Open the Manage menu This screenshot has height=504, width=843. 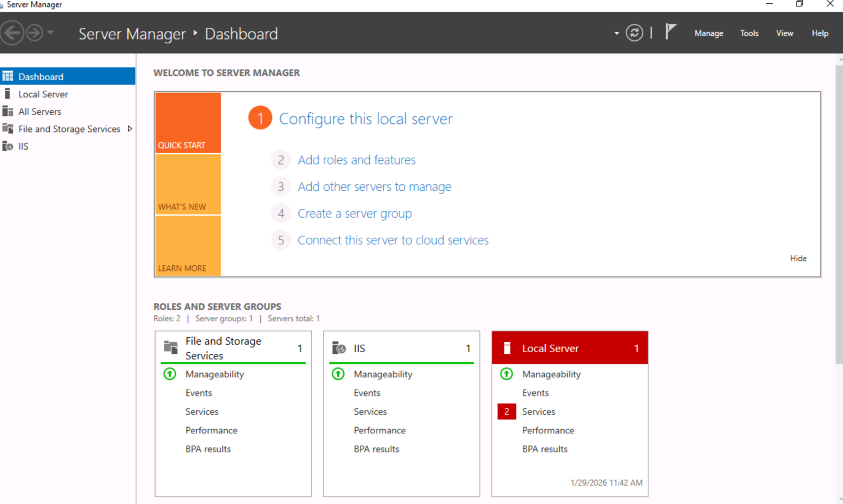click(708, 33)
